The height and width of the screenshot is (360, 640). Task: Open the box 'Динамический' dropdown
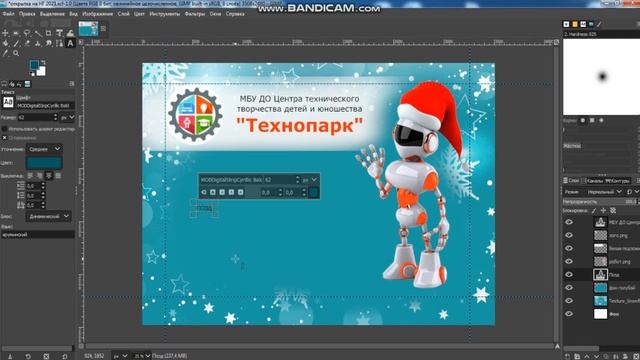pyautogui.click(x=49, y=216)
